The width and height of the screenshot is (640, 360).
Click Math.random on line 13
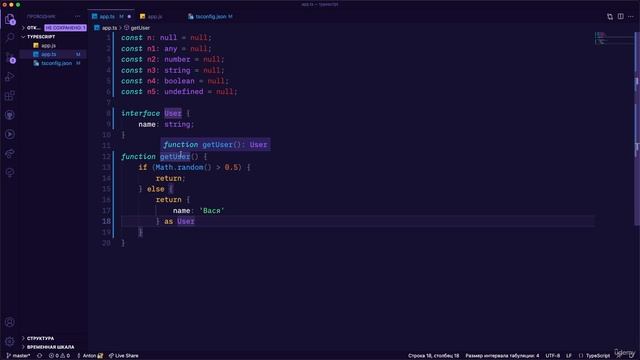(179, 167)
